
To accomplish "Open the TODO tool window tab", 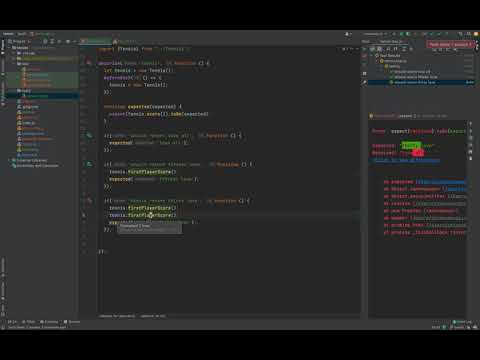I will coord(28,322).
